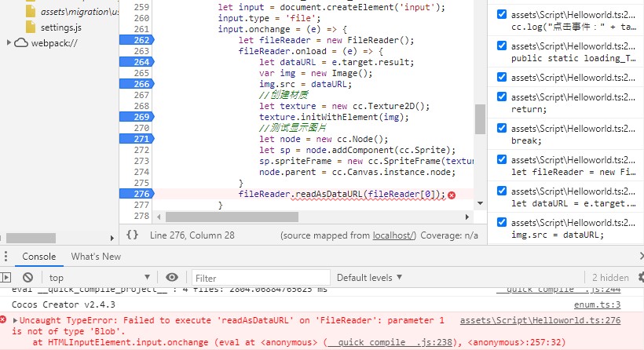Click the pretty print braces icon

(132, 235)
